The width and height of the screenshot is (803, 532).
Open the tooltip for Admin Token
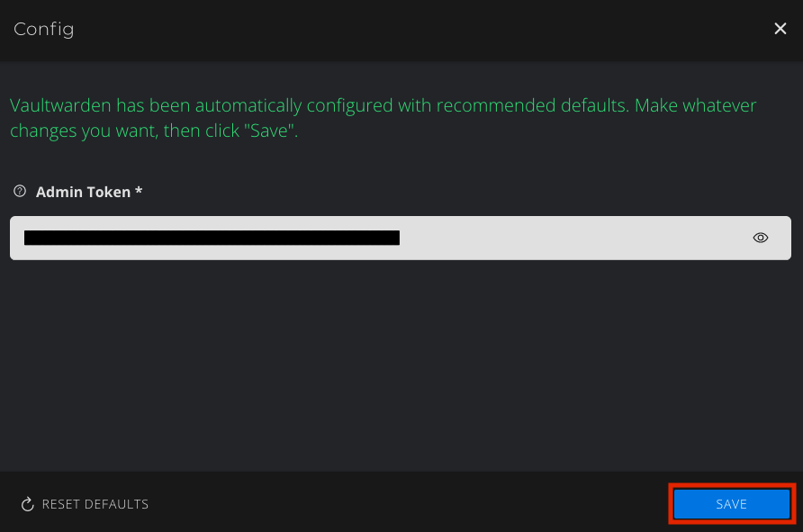(20, 192)
